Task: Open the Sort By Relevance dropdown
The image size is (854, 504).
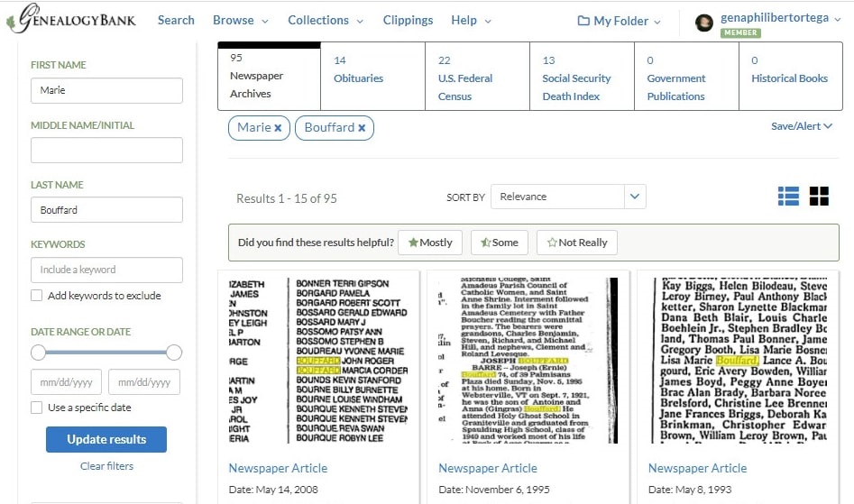Action: pyautogui.click(x=568, y=197)
